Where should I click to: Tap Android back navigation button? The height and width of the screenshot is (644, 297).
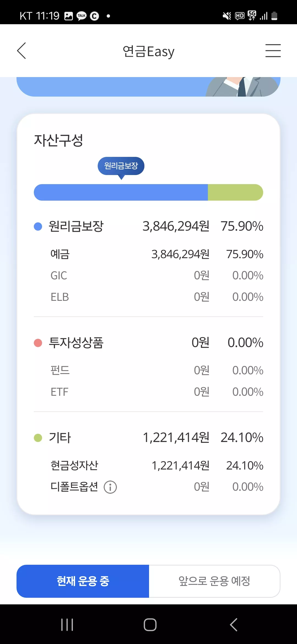tap(233, 624)
